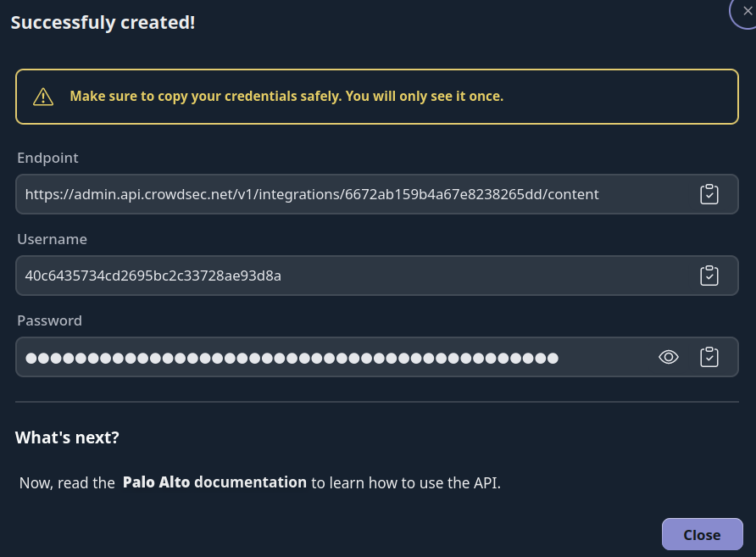Screen dimensions: 756x557
Task: Click inside the Username field
Action: coord(339,275)
